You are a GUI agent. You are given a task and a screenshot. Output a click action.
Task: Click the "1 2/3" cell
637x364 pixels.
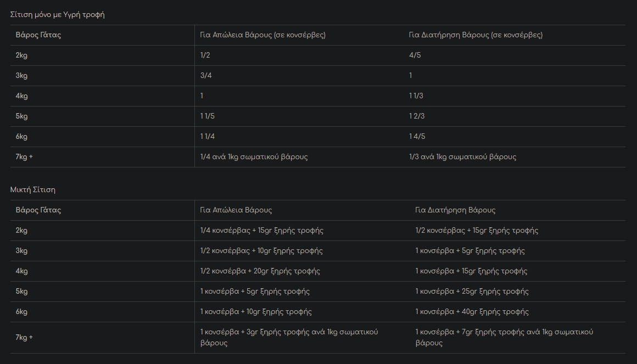pos(417,116)
